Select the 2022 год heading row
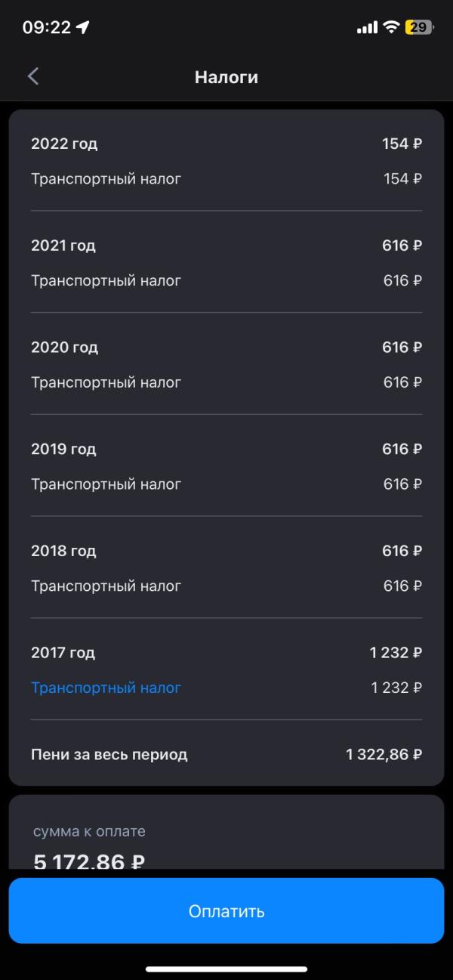Image resolution: width=453 pixels, height=980 pixels. click(226, 144)
